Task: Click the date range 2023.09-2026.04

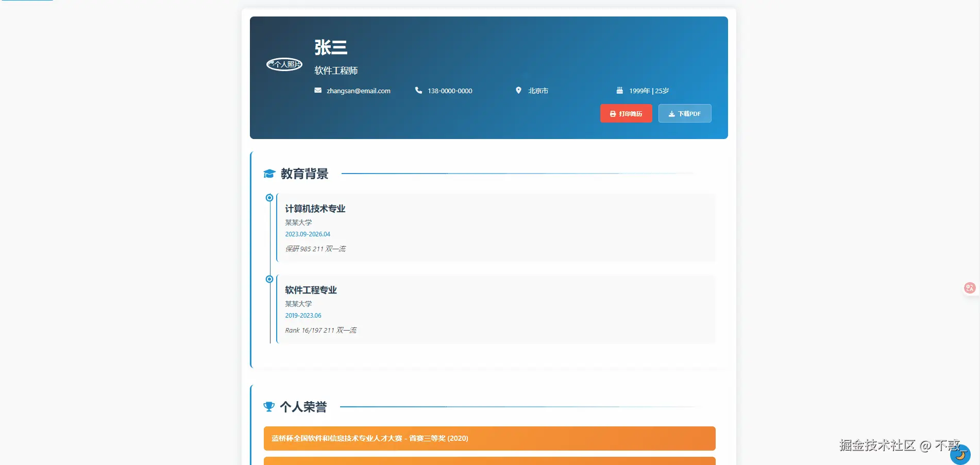Action: pyautogui.click(x=308, y=234)
